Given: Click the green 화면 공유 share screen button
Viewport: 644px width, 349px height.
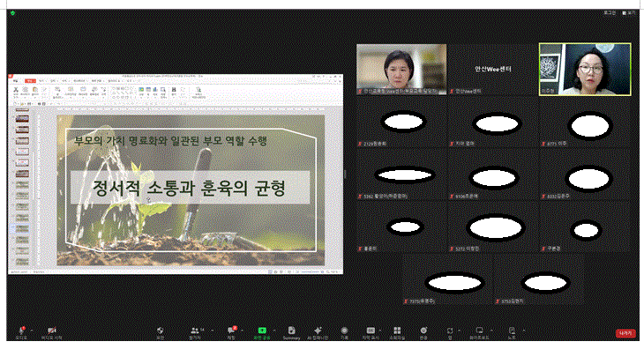Looking at the screenshot, I should coord(262,332).
